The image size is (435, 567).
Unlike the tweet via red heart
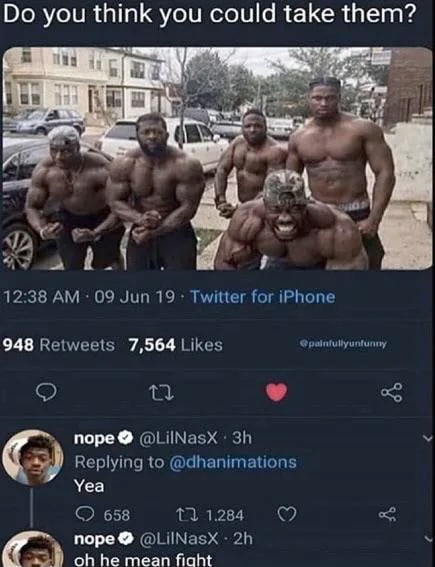(x=277, y=392)
